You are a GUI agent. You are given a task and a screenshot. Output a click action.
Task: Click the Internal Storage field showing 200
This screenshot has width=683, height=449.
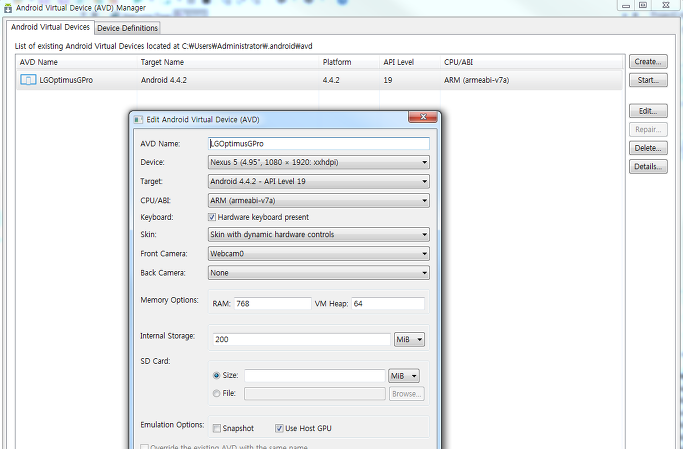(301, 339)
